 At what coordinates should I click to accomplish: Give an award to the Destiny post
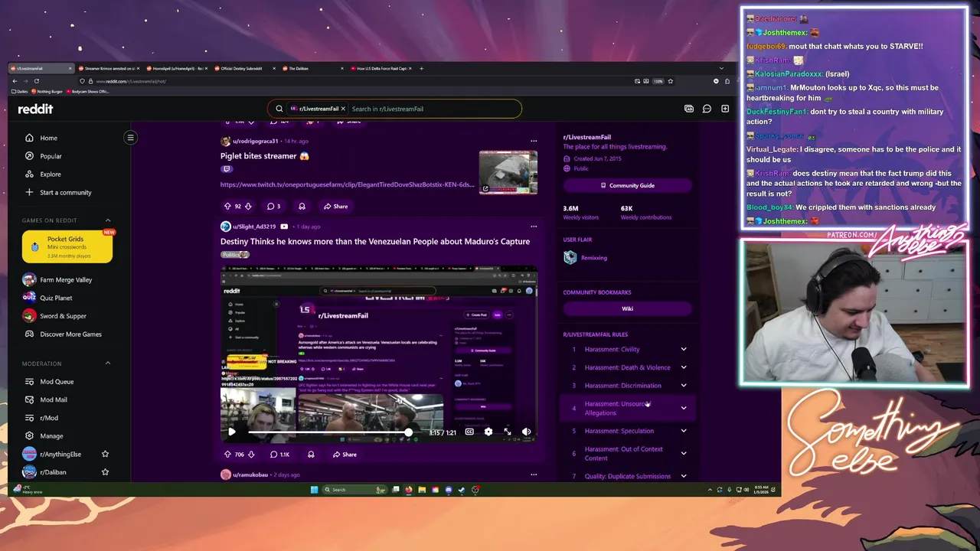pos(311,455)
